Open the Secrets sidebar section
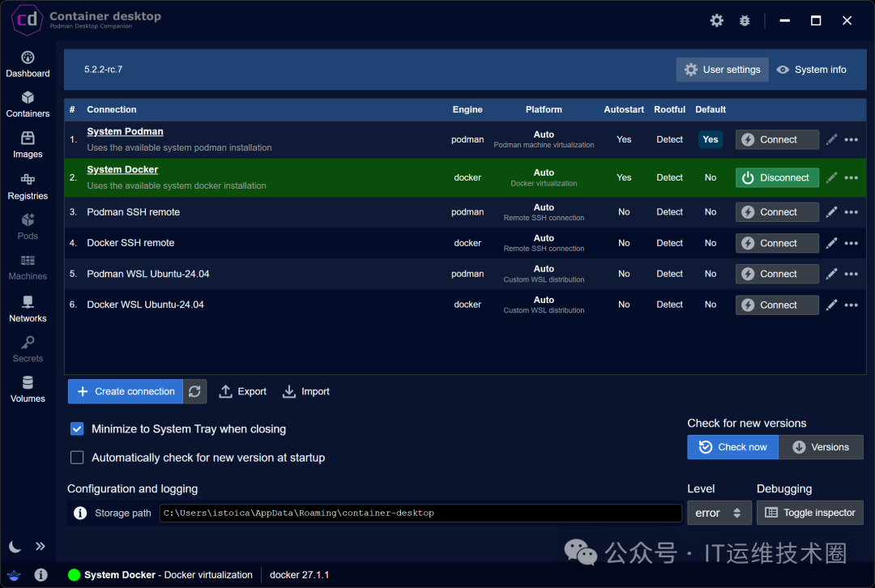 coord(28,349)
